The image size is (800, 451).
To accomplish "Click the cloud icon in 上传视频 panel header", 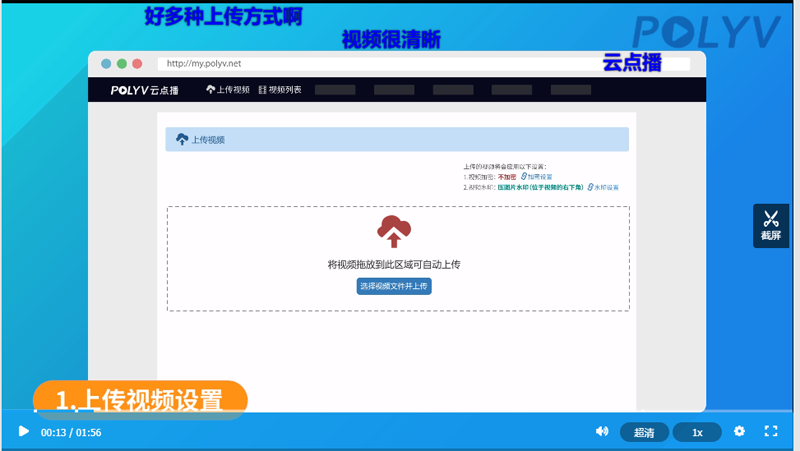I will [x=181, y=140].
